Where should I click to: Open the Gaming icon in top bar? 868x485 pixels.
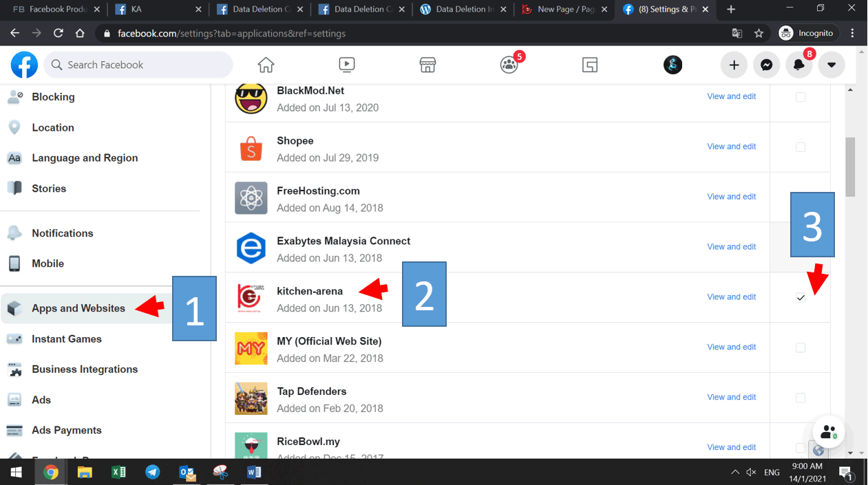click(x=589, y=65)
